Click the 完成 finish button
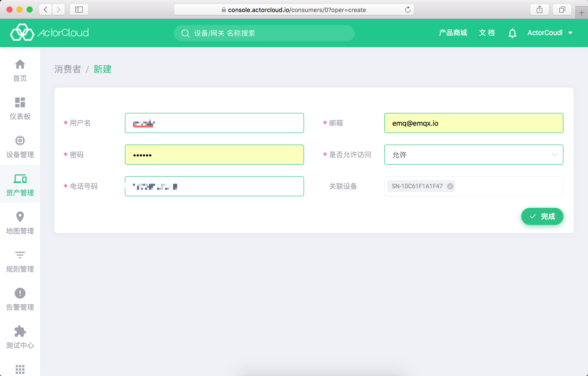The height and width of the screenshot is (376, 588). [x=542, y=216]
